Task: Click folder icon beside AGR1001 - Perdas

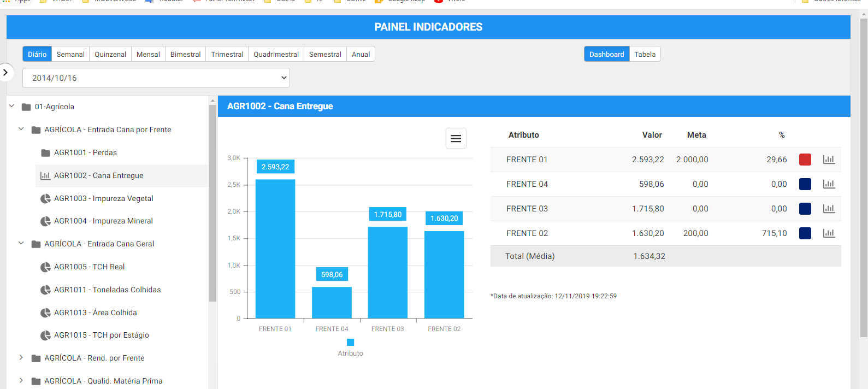Action: point(46,153)
